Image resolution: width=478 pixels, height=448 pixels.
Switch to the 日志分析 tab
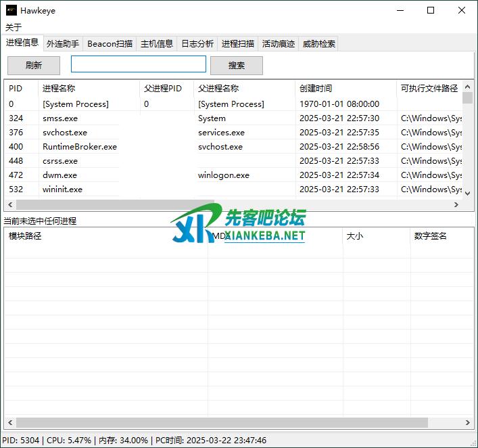click(197, 44)
